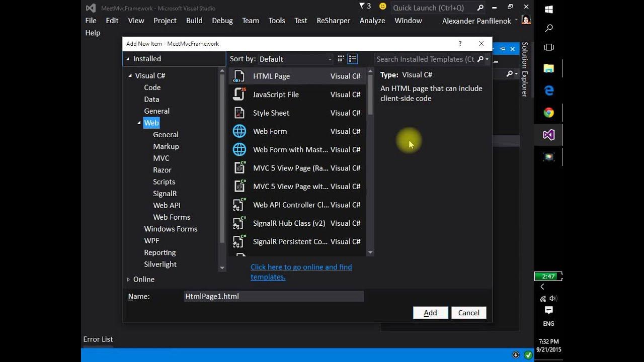Open the File menu
The height and width of the screenshot is (362, 644).
point(91,21)
